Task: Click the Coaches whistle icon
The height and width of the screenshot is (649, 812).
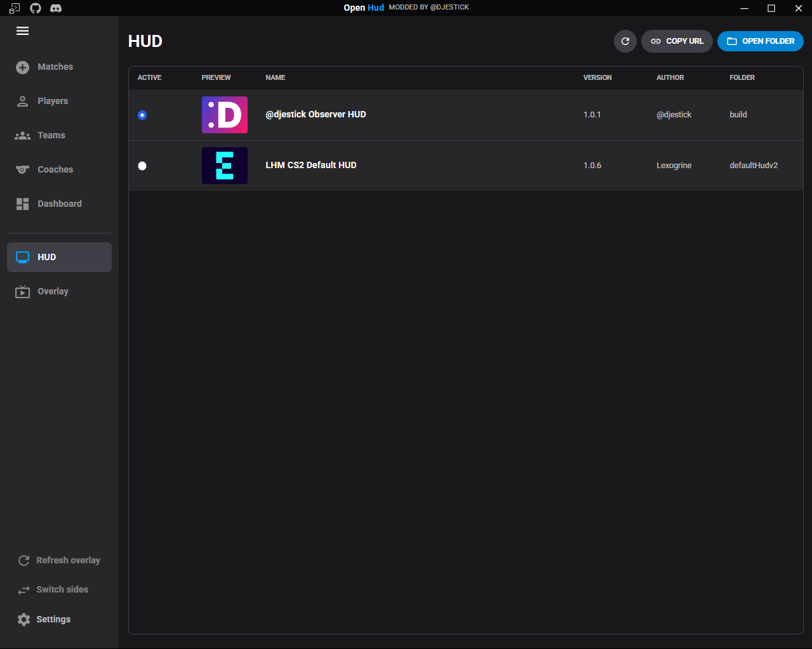Action: point(23,169)
